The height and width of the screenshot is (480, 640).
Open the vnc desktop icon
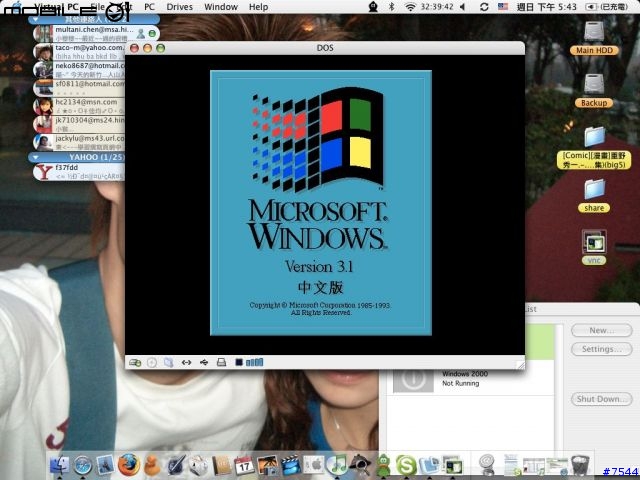[594, 247]
